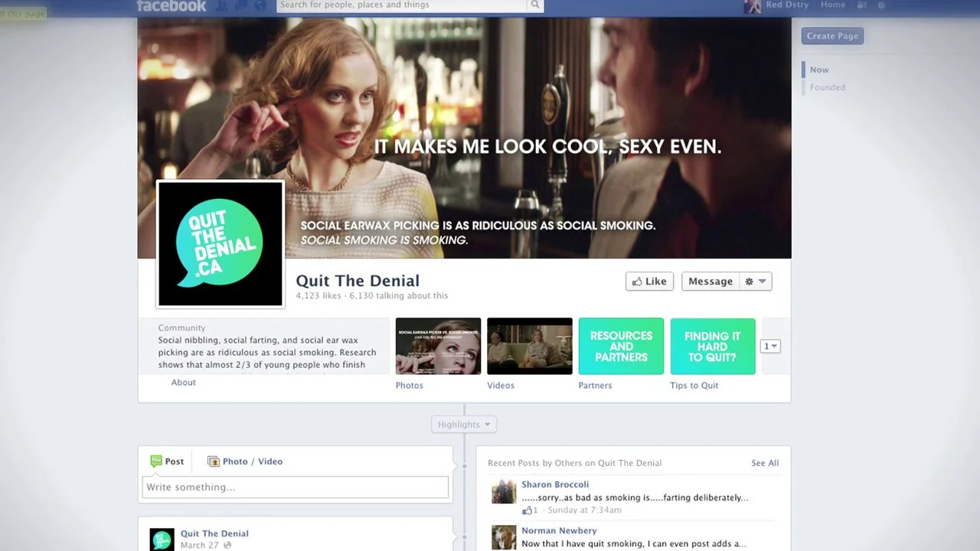Image resolution: width=980 pixels, height=551 pixels.
Task: Click the public globe icon beside March 27
Action: tap(227, 546)
